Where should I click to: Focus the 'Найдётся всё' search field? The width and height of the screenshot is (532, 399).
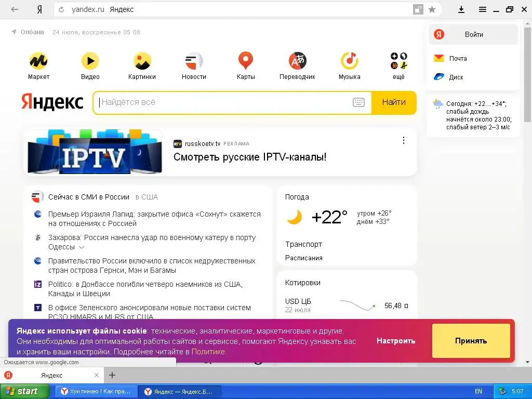pos(224,102)
